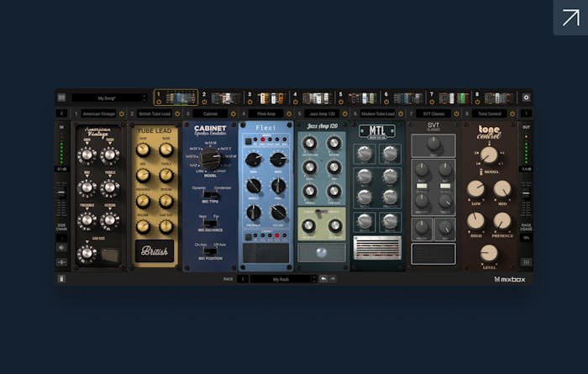This screenshot has height=374, width=588.
Task: Adjust the output level fader on right
Action: [526, 193]
